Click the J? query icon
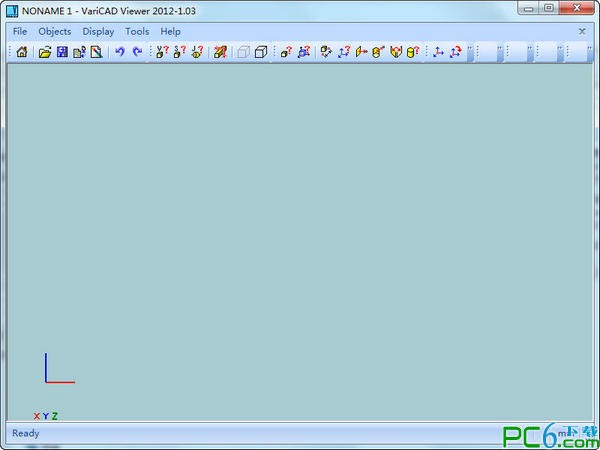The image size is (600, 450). click(197, 52)
